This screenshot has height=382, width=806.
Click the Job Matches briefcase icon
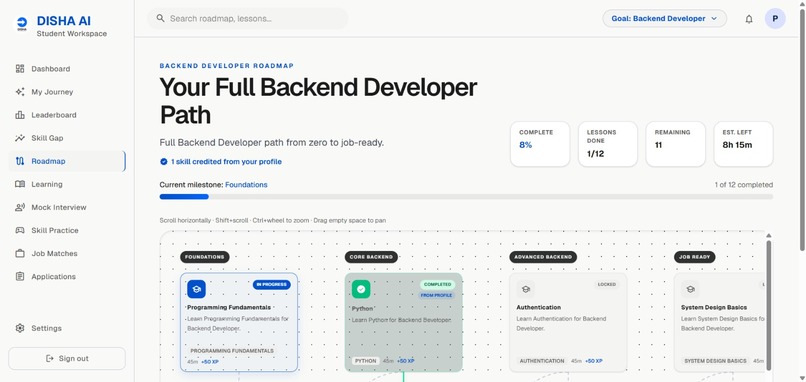tap(20, 253)
